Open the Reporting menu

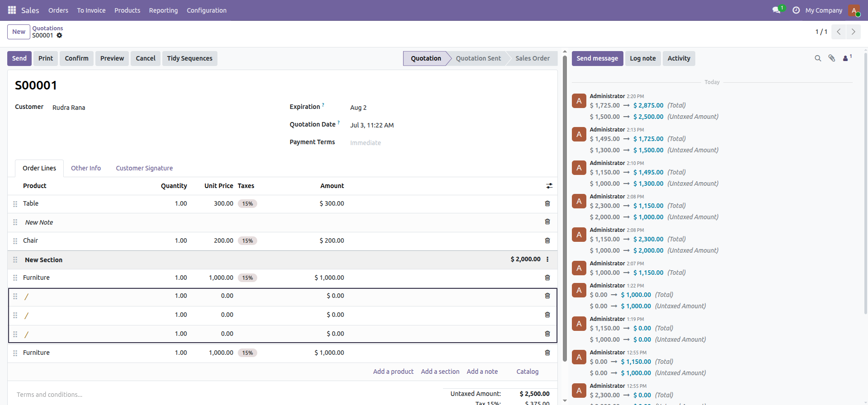163,10
